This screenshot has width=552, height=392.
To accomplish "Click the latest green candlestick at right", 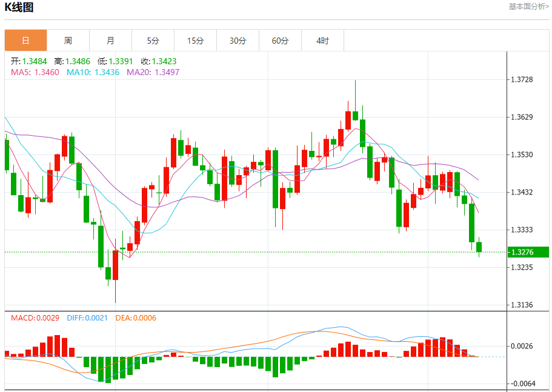I will (x=479, y=247).
